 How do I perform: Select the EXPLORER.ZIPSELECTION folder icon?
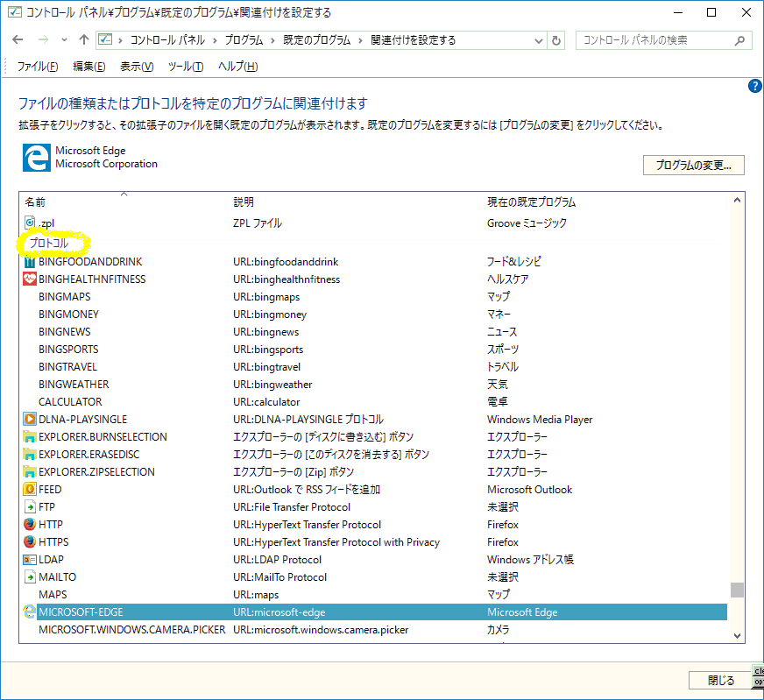[30, 471]
